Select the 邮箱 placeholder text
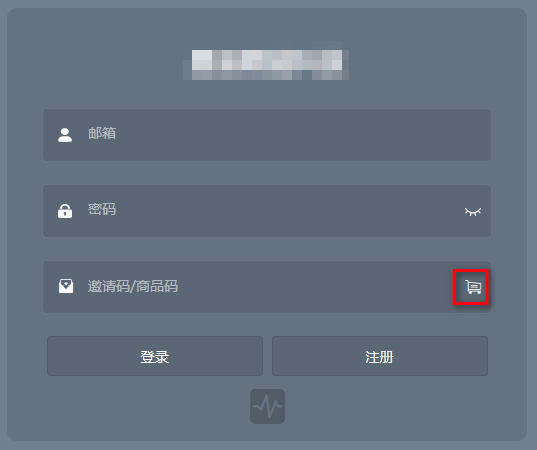 pos(102,134)
